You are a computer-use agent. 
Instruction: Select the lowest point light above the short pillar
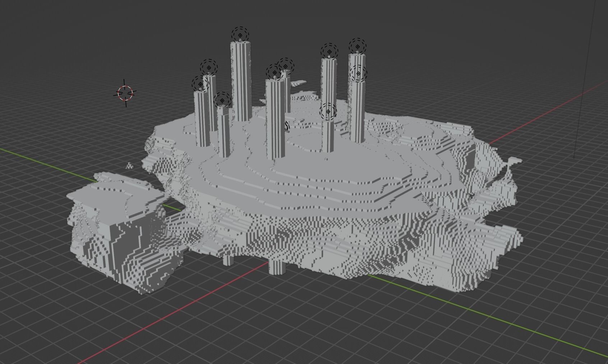pos(328,112)
